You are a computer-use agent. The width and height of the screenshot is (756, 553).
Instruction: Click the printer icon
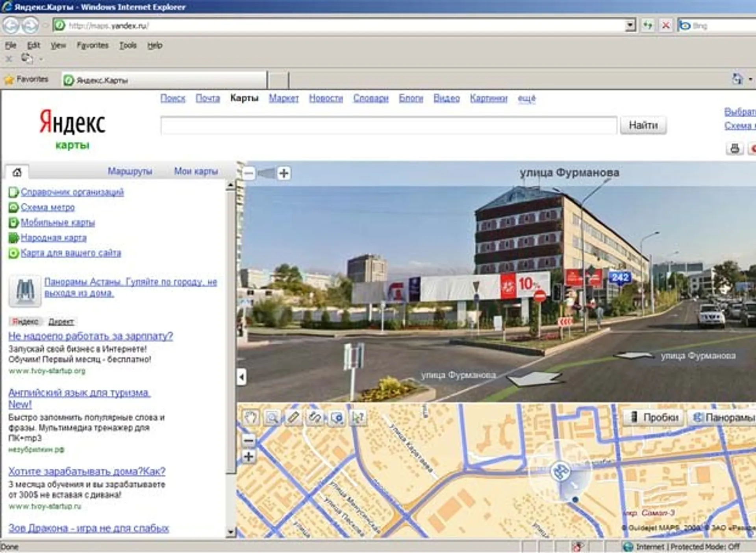(734, 149)
